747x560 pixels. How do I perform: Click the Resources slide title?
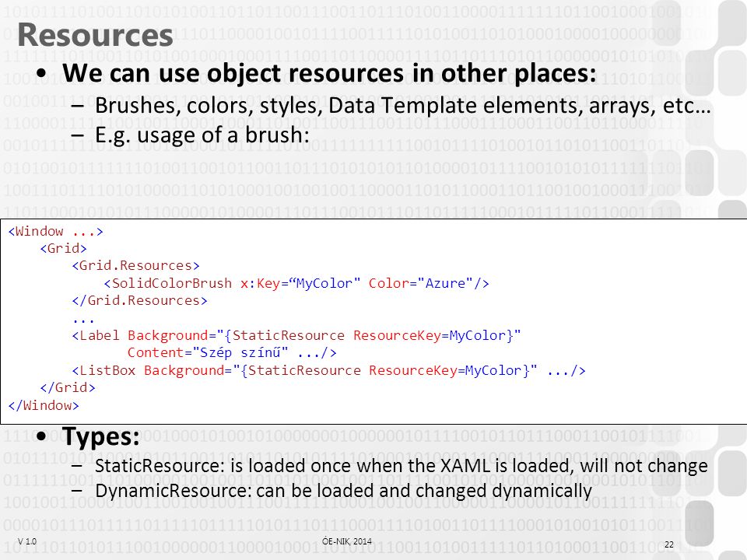(x=95, y=35)
